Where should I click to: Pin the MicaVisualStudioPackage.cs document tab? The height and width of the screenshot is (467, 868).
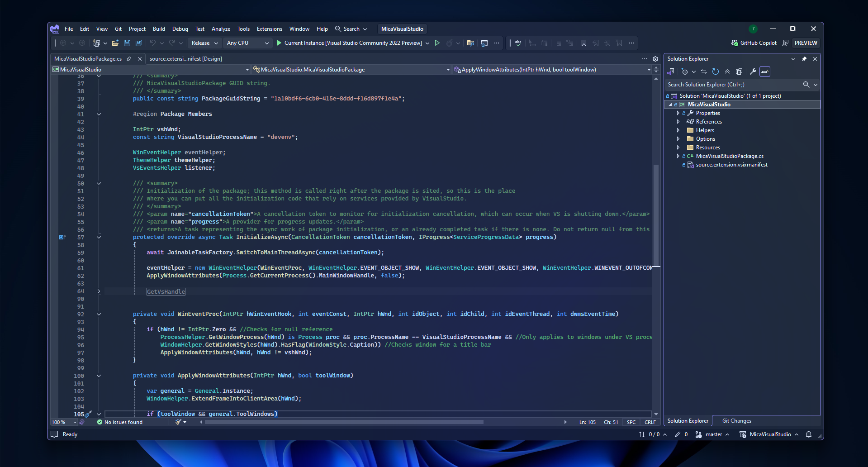tap(130, 58)
